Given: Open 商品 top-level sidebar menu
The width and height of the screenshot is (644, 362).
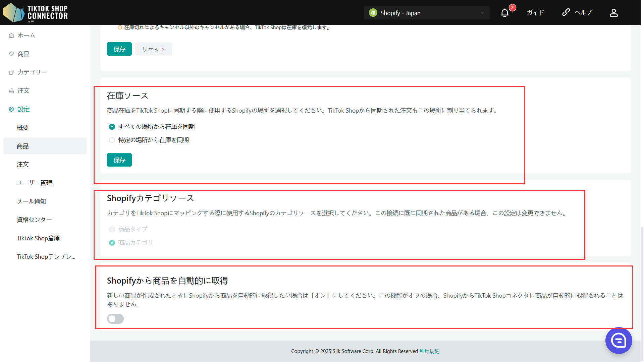Looking at the screenshot, I should point(23,54).
